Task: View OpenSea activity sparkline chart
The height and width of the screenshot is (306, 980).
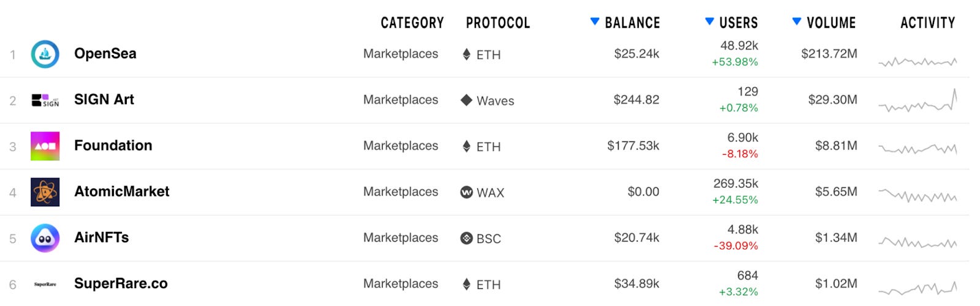Action: click(x=918, y=61)
